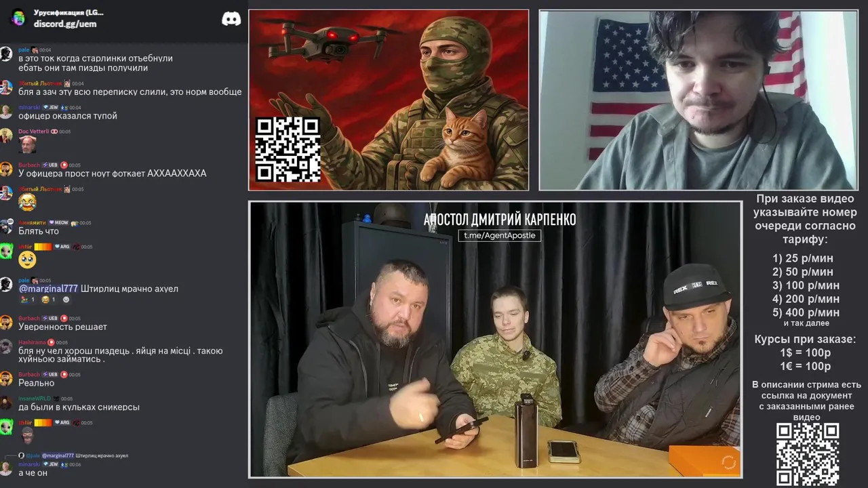The height and width of the screenshot is (488, 868).
Task: Click Doc Vetterli's username
Action: click(33, 131)
